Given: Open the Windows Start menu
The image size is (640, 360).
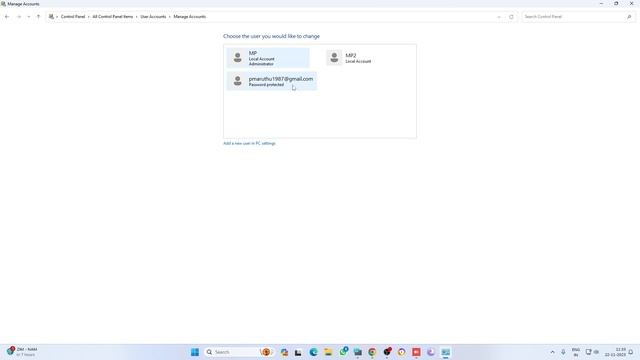Looking at the screenshot, I should (195, 352).
